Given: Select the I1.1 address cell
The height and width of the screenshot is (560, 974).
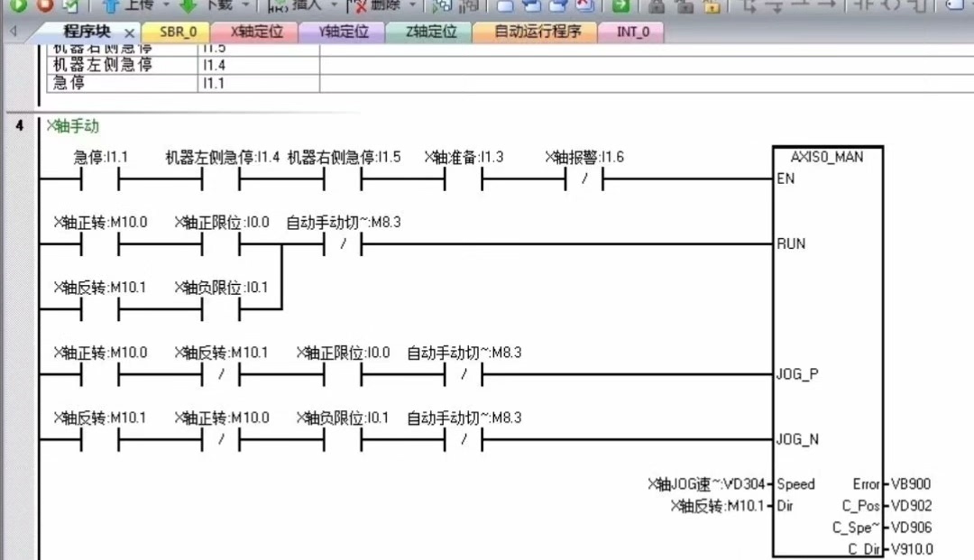Looking at the screenshot, I should coord(259,83).
